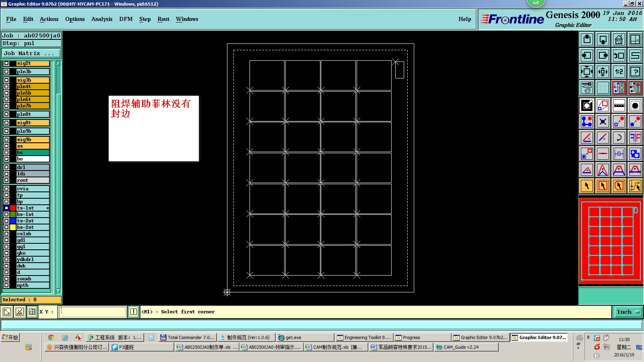This screenshot has height=362, width=644.
Task: Click the 1:2 scale icon
Action: coord(619,72)
